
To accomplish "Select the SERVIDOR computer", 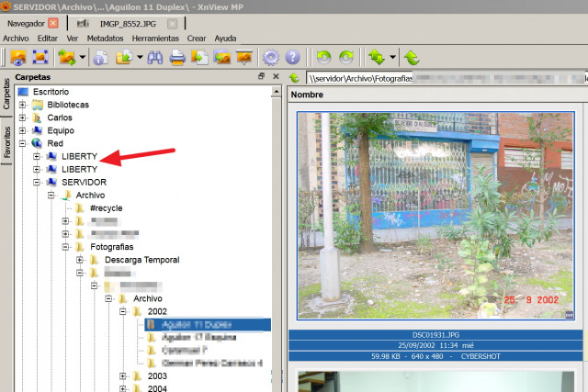I will (x=84, y=182).
